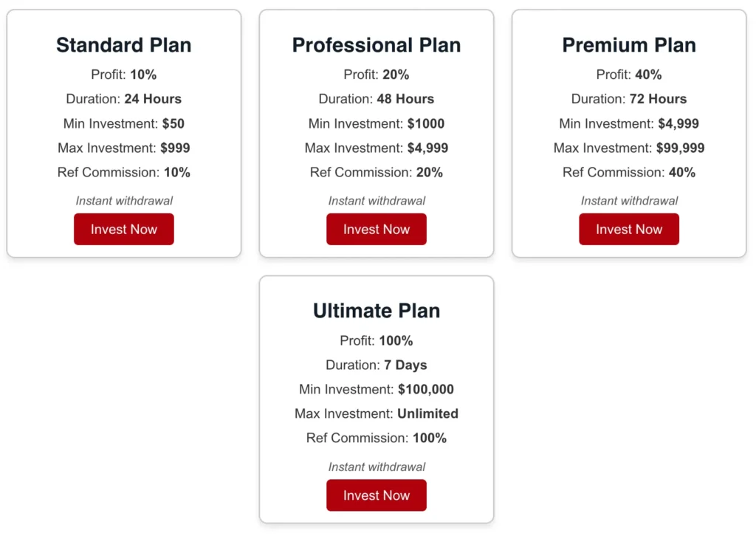Hit Invest Now on the Ultimate Plan
Image resolution: width=756 pixels, height=536 pixels.
[x=377, y=495]
